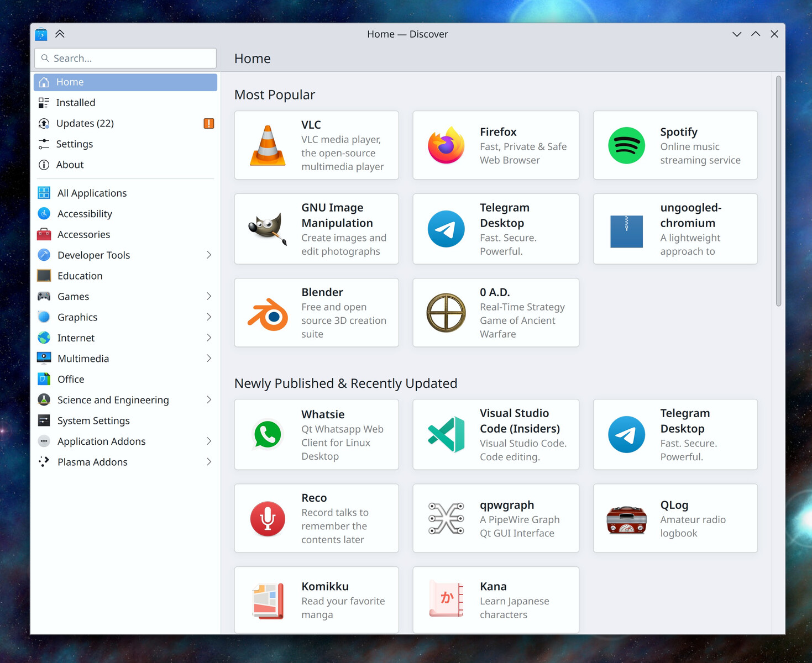
Task: Open the Kana app card
Action: coord(496,600)
